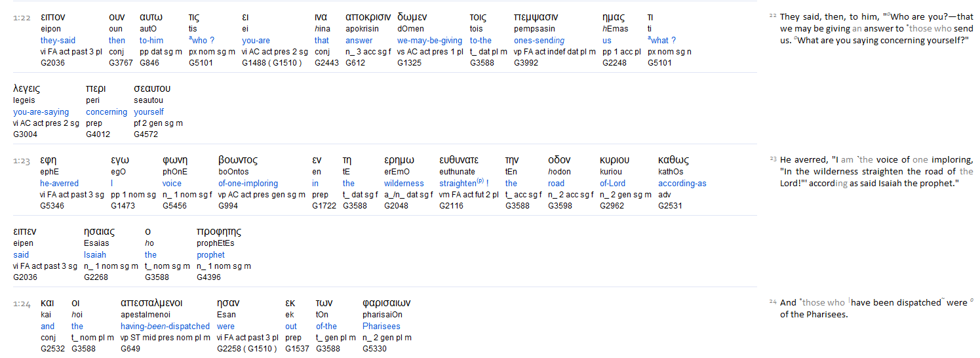The image size is (980, 358).
Task: Click Strong's number G4572 under seautou
Action: [x=148, y=134]
